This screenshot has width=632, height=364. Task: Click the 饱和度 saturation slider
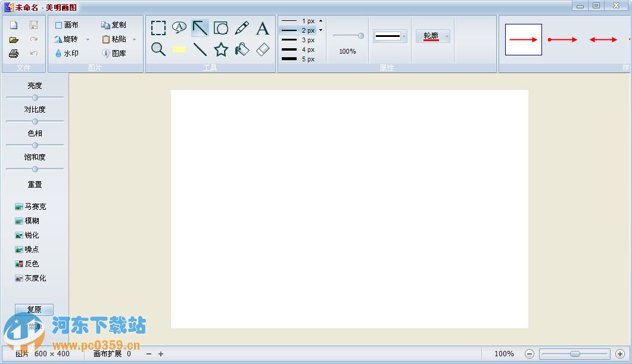tap(35, 169)
